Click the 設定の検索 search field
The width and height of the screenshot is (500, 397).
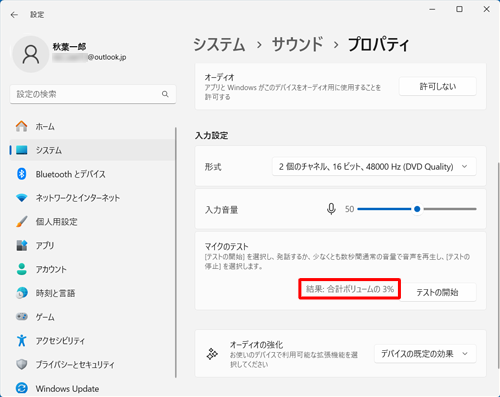[x=93, y=94]
